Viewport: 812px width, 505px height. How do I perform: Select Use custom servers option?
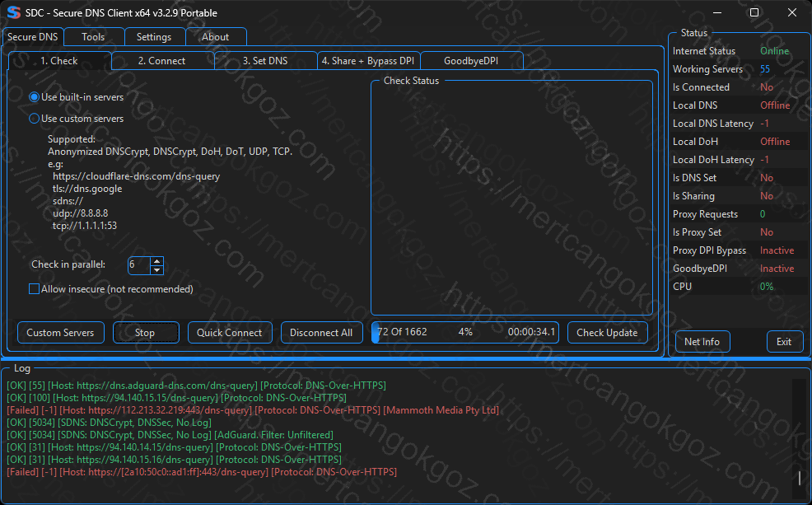[35, 119]
